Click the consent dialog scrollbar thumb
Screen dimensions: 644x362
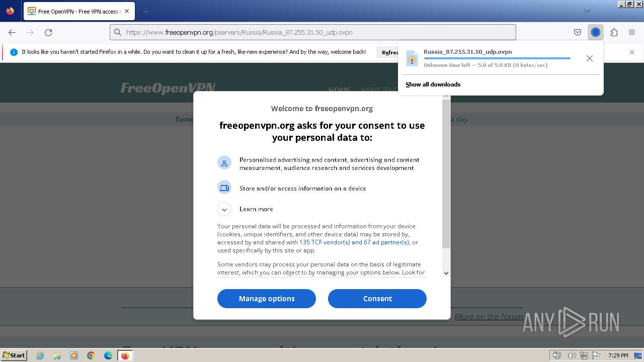tap(446, 174)
